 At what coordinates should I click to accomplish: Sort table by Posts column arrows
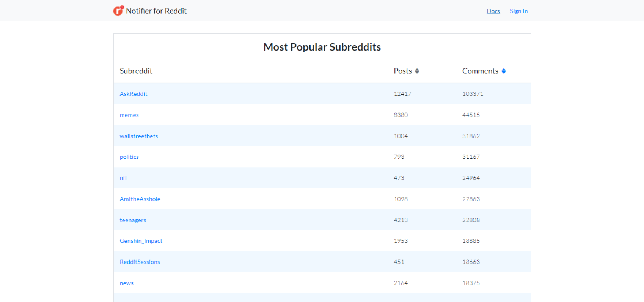(x=417, y=71)
